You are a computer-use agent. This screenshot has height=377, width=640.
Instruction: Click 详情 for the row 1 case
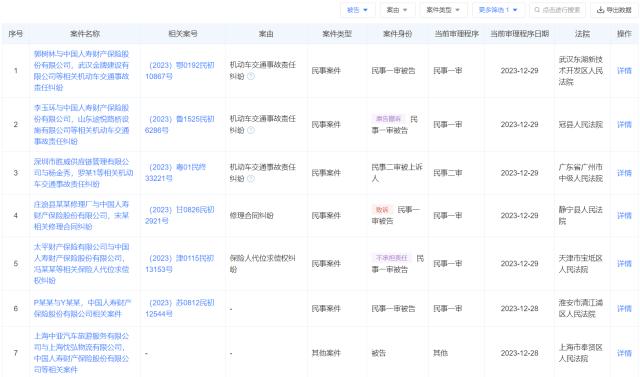click(624, 71)
